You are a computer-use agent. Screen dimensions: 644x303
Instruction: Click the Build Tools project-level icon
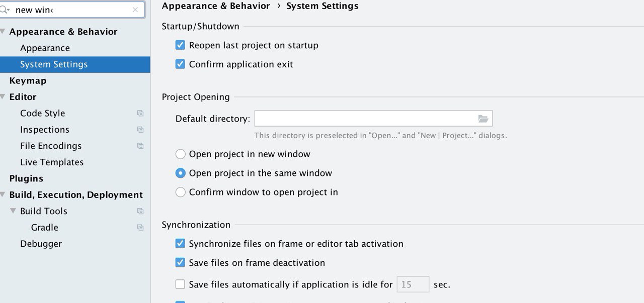140,212
